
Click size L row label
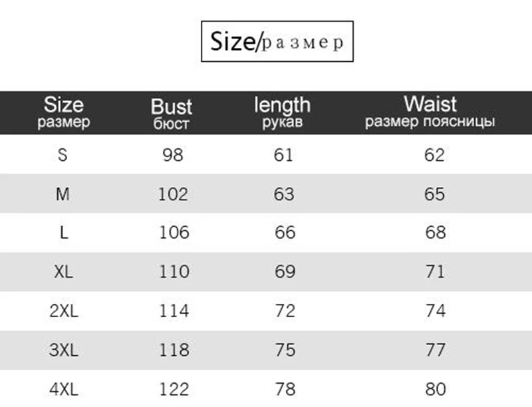[x=64, y=233]
